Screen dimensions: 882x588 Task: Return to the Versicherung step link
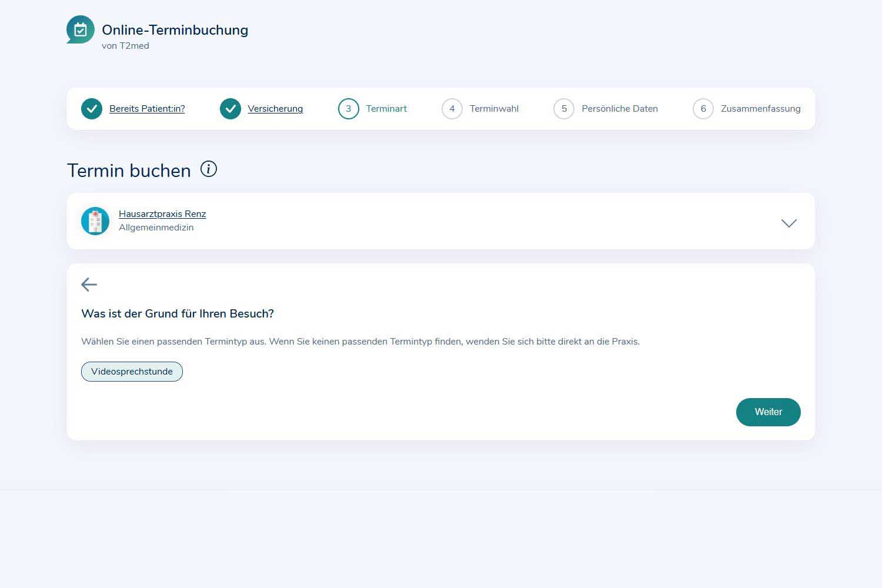(x=275, y=109)
